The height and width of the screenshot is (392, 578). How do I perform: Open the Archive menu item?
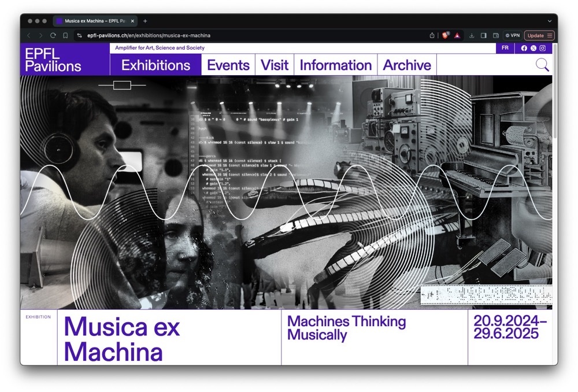407,65
